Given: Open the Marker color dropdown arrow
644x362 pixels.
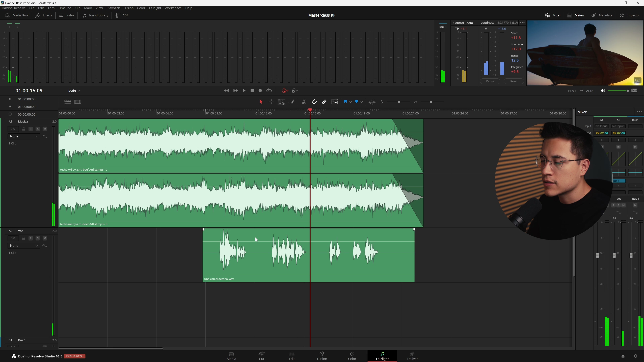Looking at the screenshot, I should pyautogui.click(x=362, y=102).
